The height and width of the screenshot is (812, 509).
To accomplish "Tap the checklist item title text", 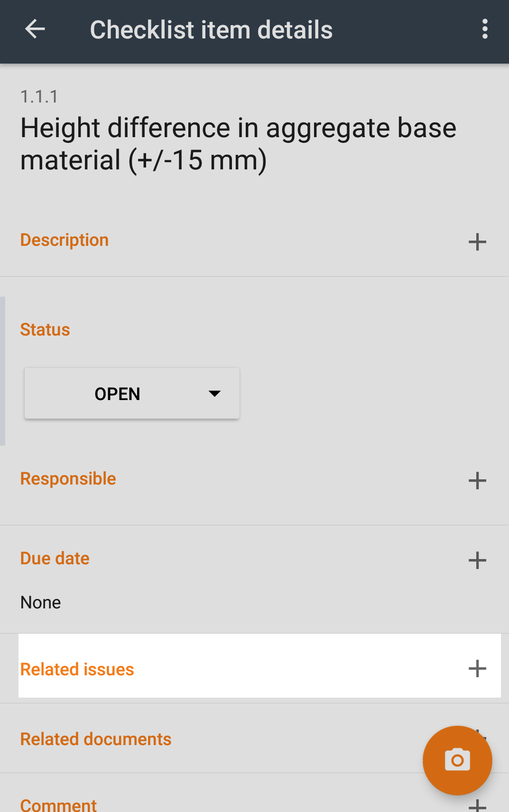I will (238, 144).
